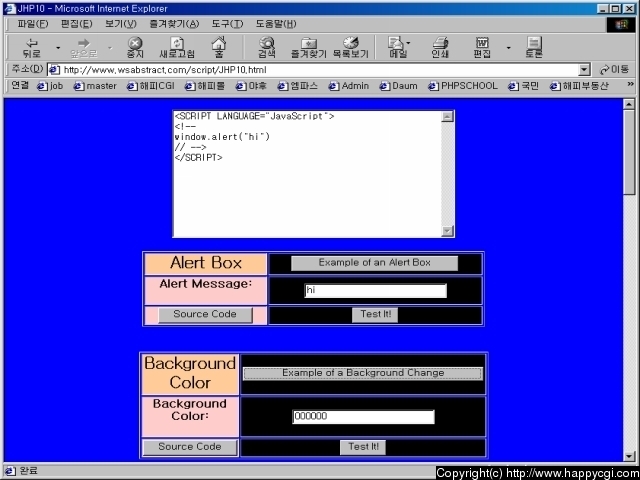Image resolution: width=640 pixels, height=480 pixels.
Task: Open the 즐겨찾기(A) menu
Action: pyautogui.click(x=174, y=24)
